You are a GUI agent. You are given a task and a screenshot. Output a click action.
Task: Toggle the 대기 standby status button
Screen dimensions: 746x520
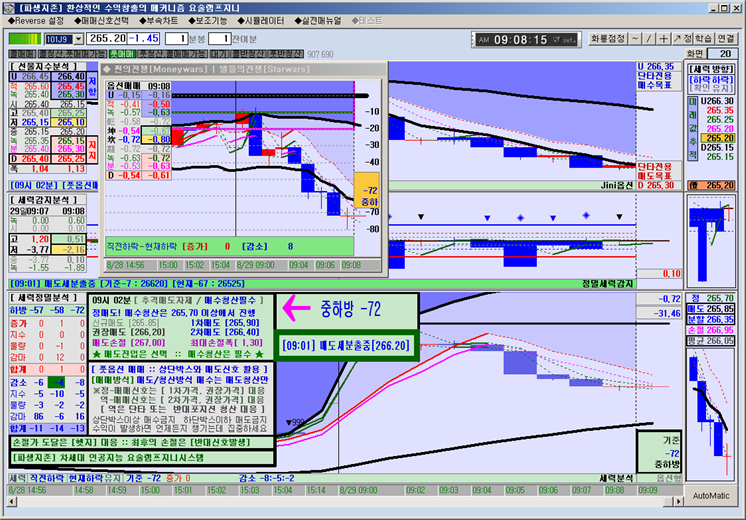click(219, 54)
